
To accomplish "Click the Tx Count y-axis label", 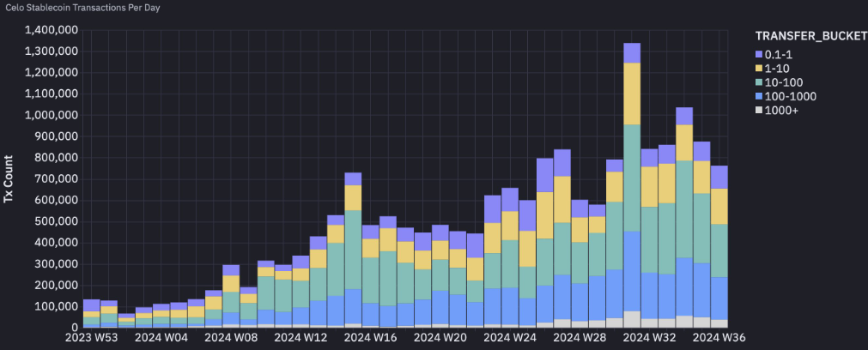I will [9, 178].
